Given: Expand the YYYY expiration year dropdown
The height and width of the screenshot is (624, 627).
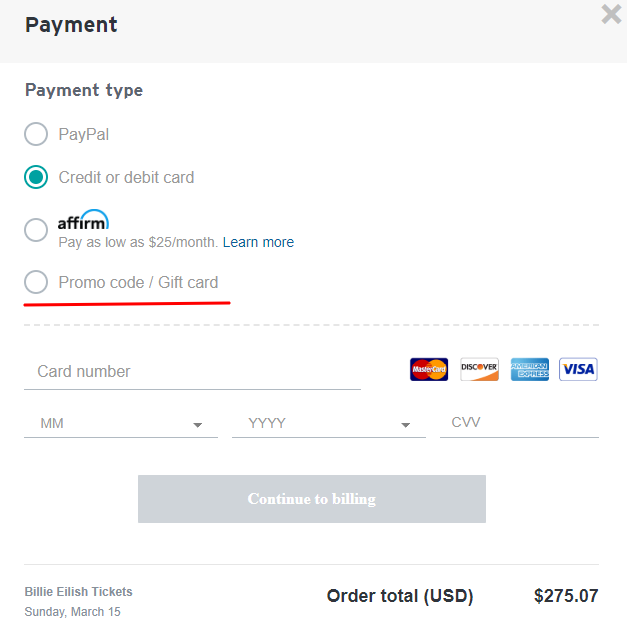Looking at the screenshot, I should (x=329, y=424).
